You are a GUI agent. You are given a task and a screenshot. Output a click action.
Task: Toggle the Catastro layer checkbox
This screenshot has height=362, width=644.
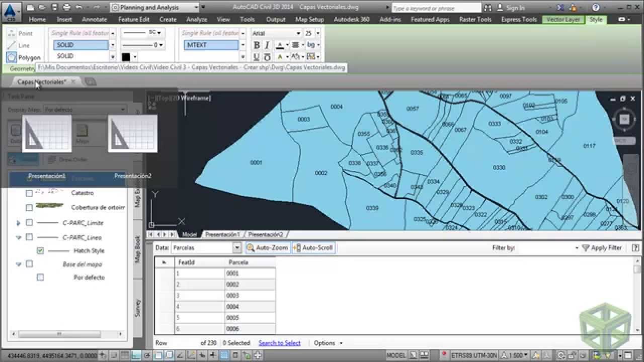29,193
